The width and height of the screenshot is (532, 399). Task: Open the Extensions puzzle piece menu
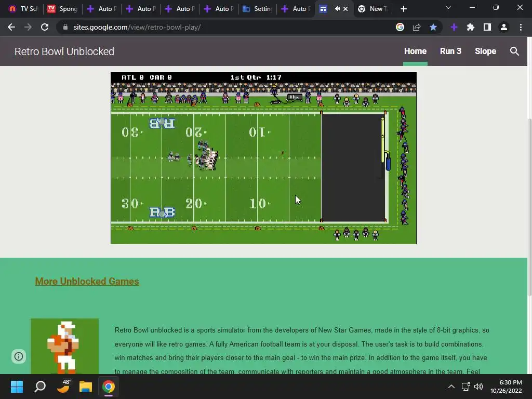[471, 27]
